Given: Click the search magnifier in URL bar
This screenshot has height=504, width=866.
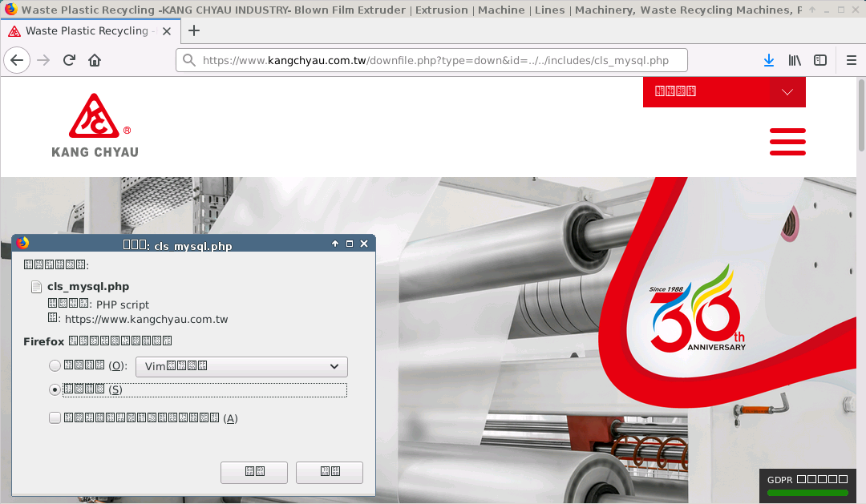Looking at the screenshot, I should coord(189,60).
